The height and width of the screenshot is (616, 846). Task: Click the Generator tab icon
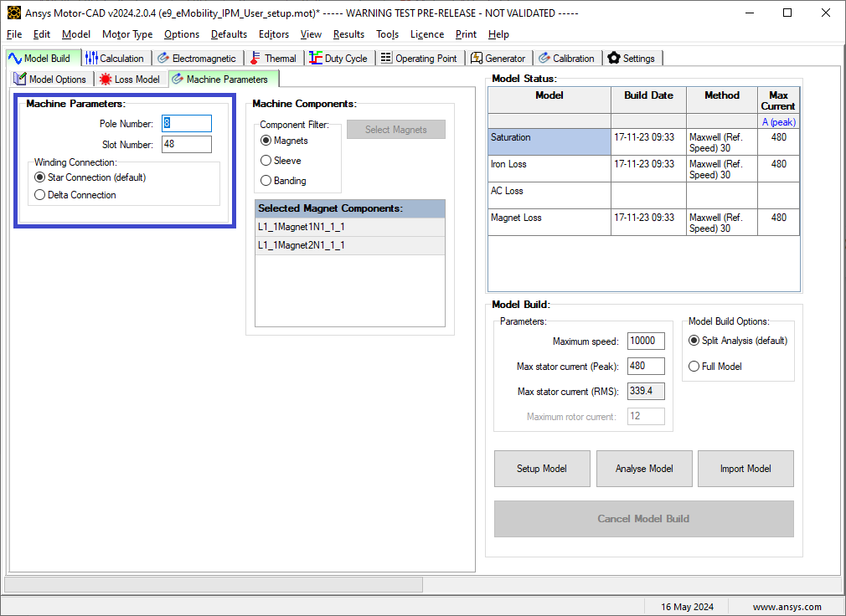[x=477, y=59]
